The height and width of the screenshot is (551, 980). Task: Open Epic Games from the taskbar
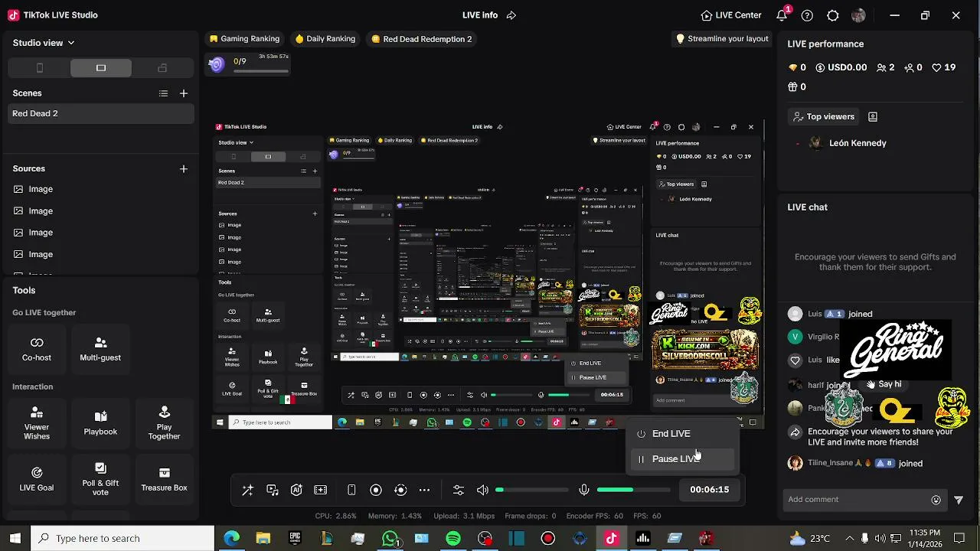295,539
